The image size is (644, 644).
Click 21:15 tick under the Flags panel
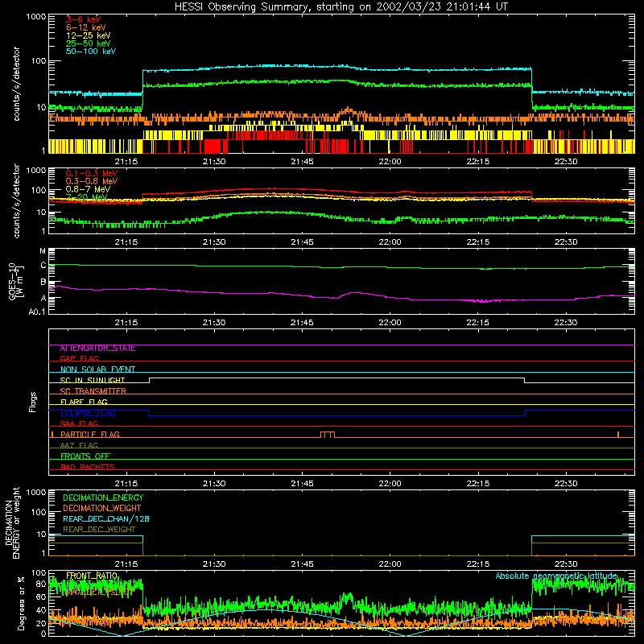(x=126, y=484)
